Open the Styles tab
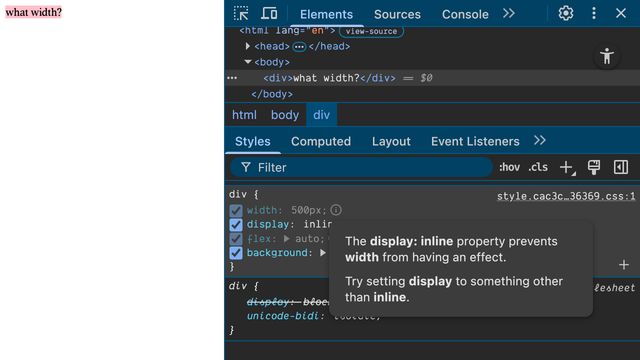This screenshot has width=640, height=360. [x=253, y=141]
